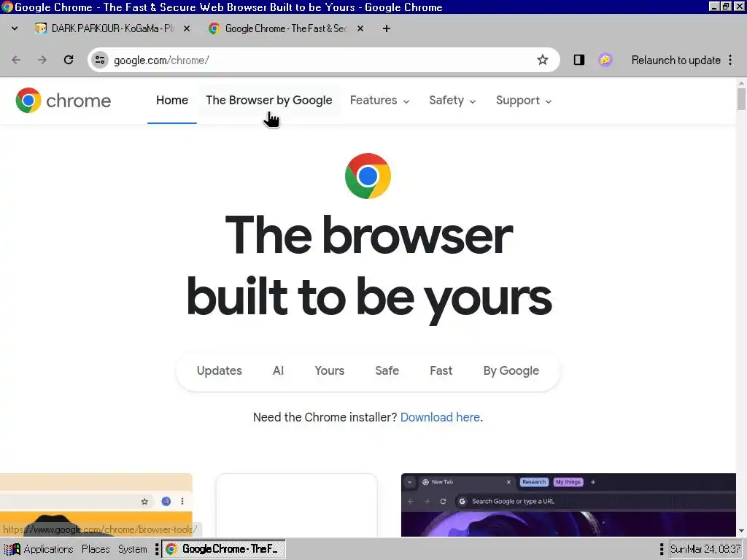The height and width of the screenshot is (560, 747).
Task: Jump to the Yours section
Action: [x=329, y=371]
